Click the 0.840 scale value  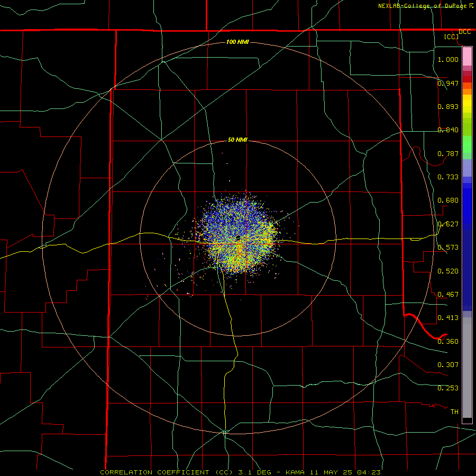pos(448,130)
